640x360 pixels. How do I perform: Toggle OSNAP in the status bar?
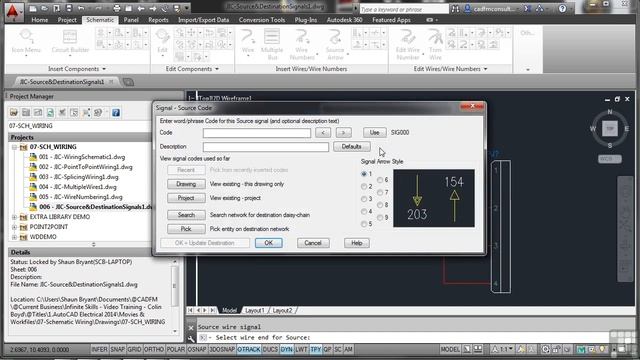point(197,349)
